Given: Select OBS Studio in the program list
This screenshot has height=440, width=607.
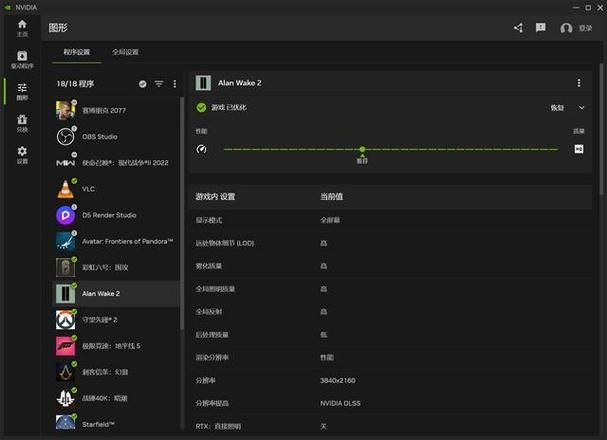Looking at the screenshot, I should (116, 137).
